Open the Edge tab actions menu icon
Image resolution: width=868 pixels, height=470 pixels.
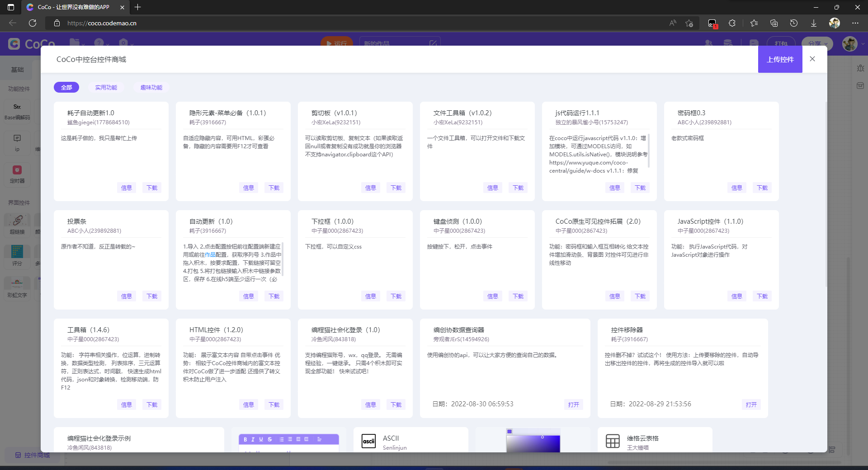point(11,7)
